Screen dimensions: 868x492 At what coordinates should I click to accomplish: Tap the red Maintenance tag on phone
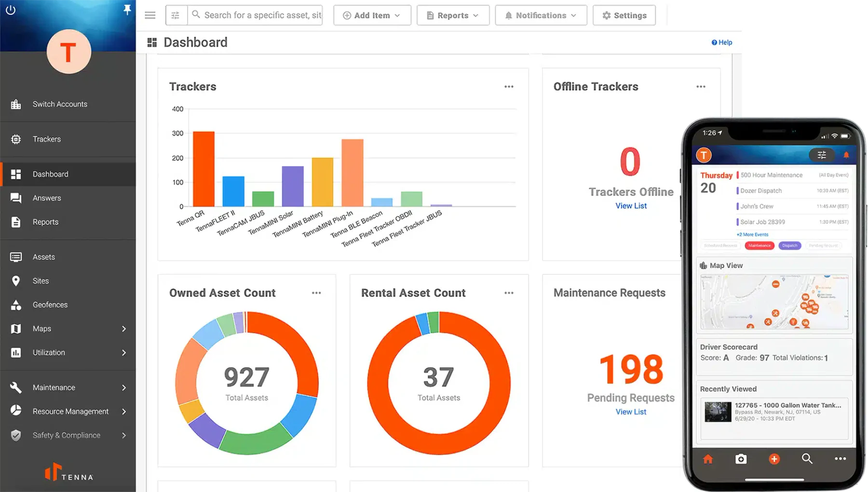[759, 246]
